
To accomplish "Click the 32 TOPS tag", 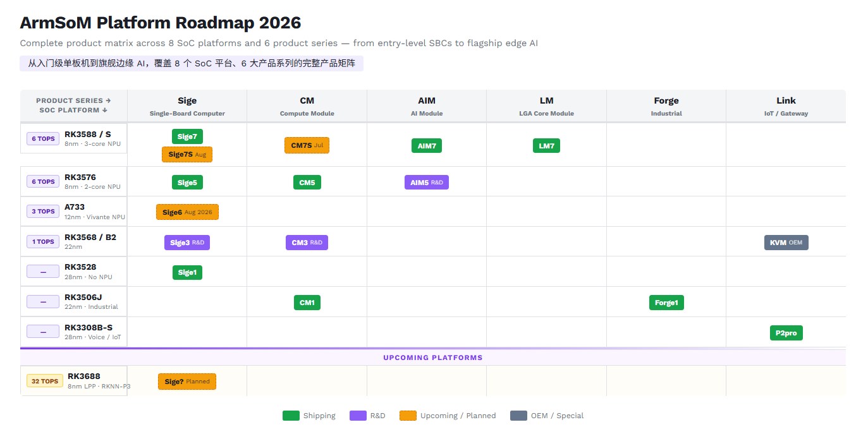I will tap(45, 382).
